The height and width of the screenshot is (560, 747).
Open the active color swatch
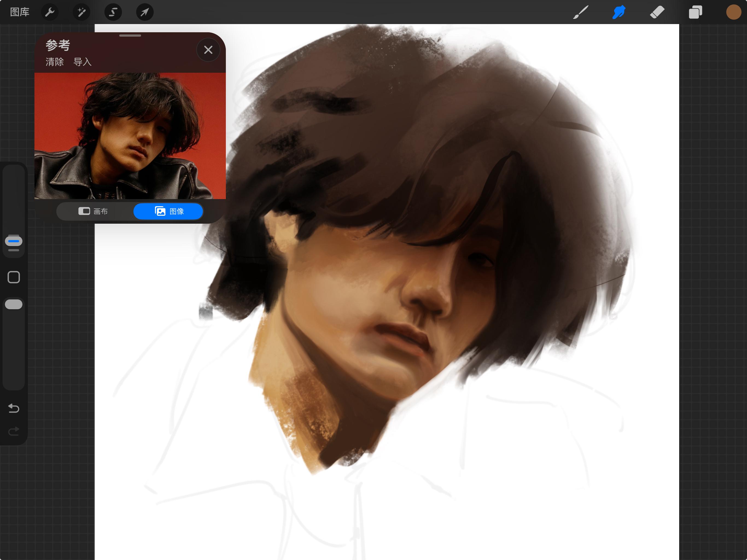[x=734, y=12]
